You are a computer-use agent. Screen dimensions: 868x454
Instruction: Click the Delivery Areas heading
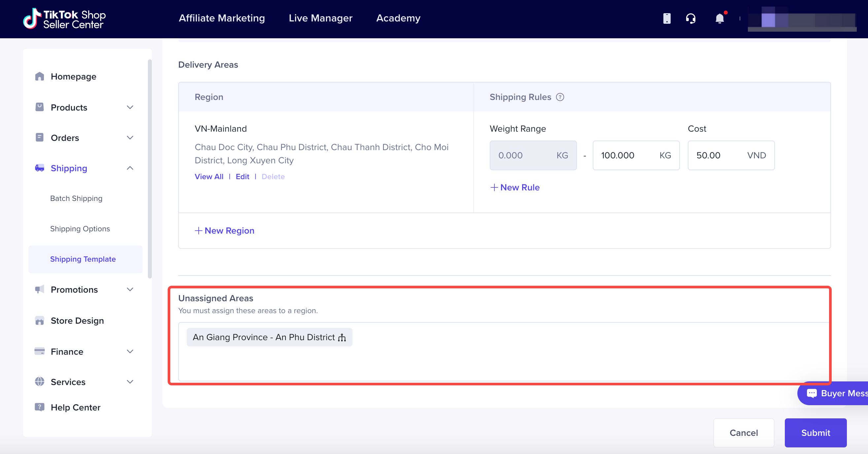click(208, 65)
